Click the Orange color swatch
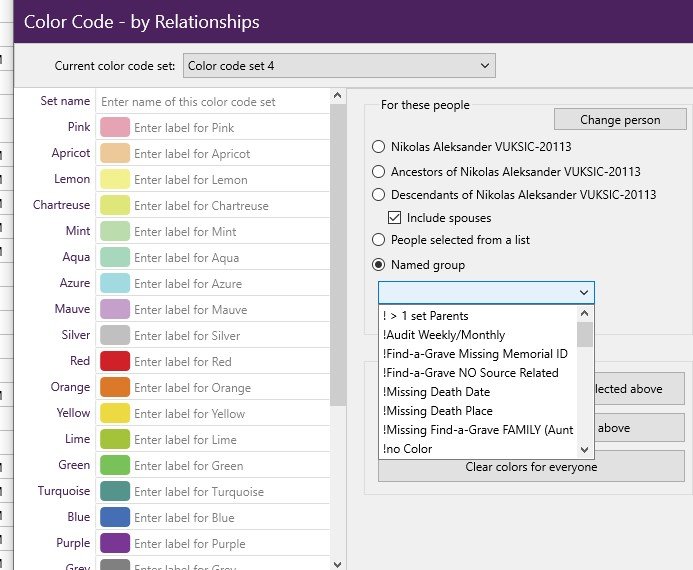693x570 pixels. 115,388
